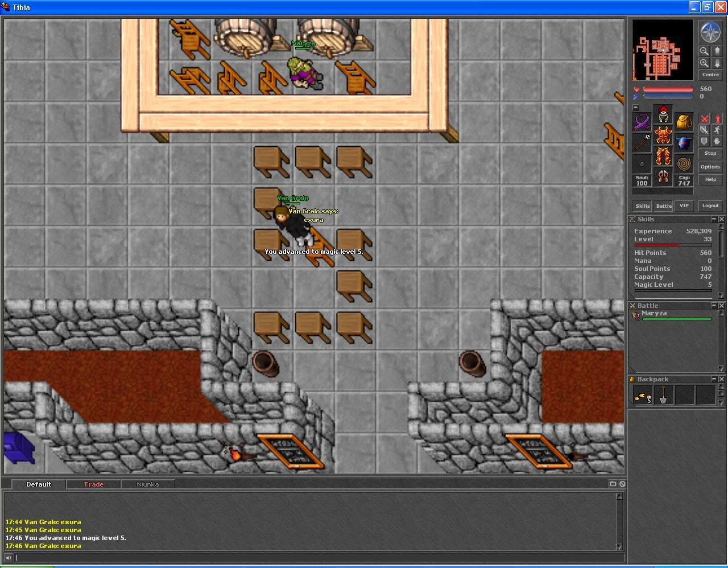This screenshot has width=728, height=568.
Task: Click the red-plumed helmet slot
Action: pos(663,114)
